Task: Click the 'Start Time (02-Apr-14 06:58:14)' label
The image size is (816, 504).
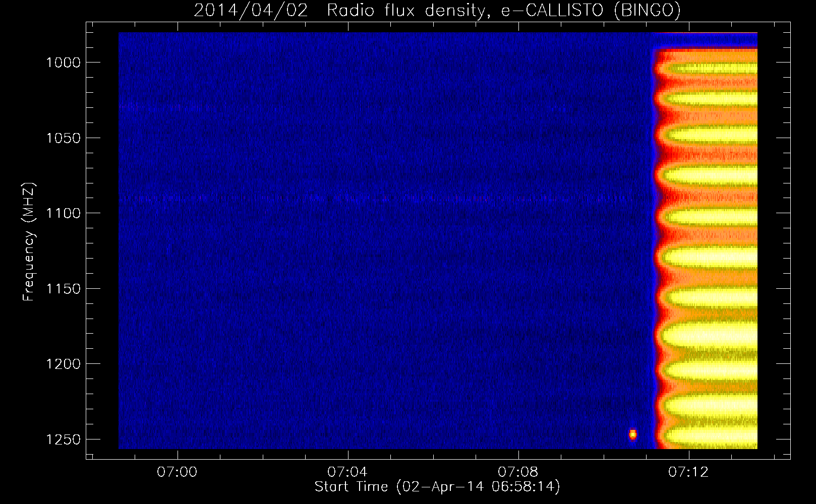Action: pos(437,487)
